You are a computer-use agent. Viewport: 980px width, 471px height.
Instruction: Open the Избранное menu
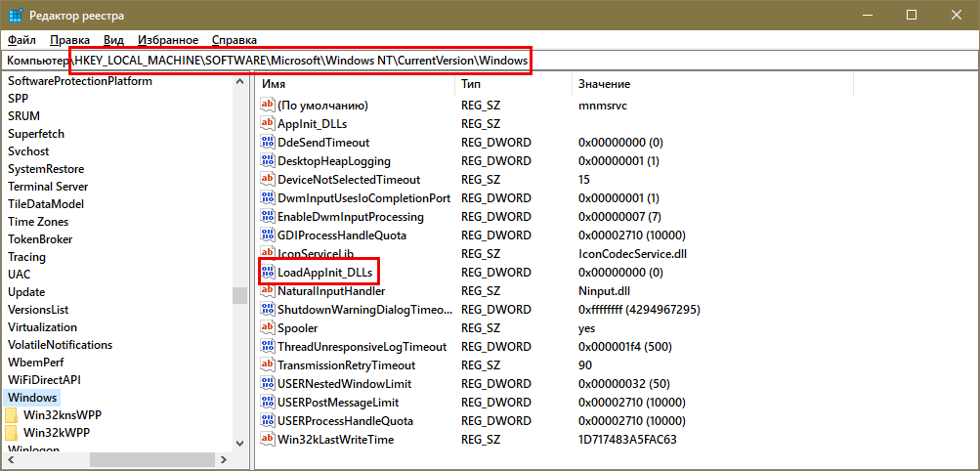[167, 40]
